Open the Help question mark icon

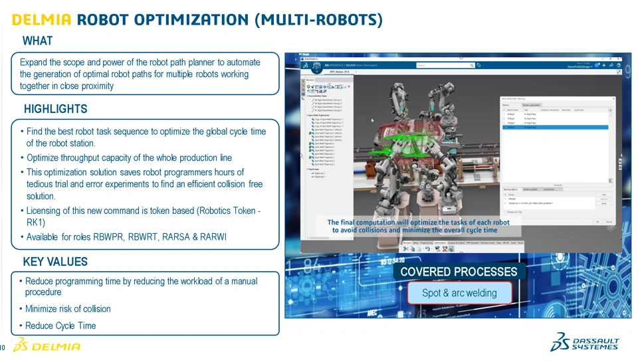[619, 65]
